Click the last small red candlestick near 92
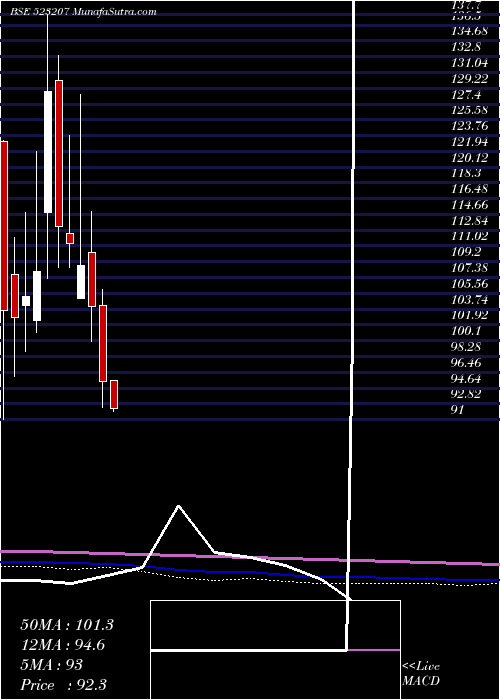The image size is (500, 700). tap(114, 394)
